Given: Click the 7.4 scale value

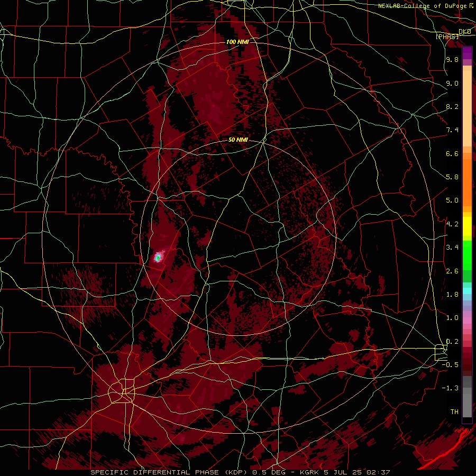Looking at the screenshot, I should click(x=452, y=130).
